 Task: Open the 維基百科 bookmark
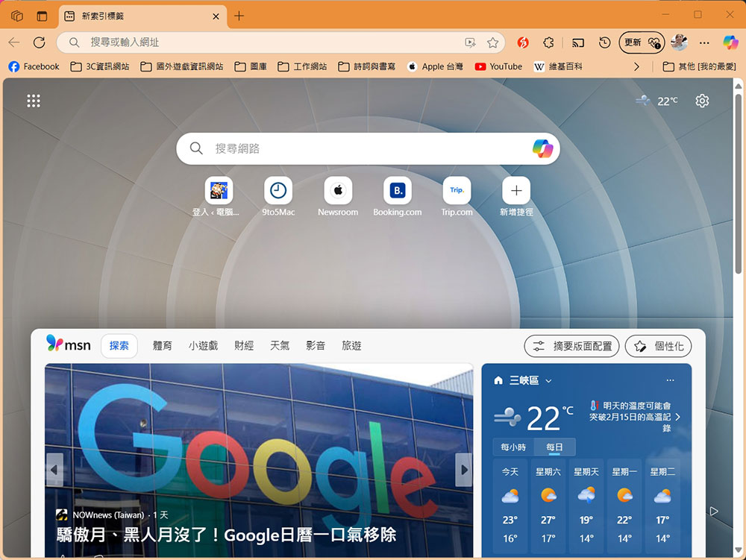tap(558, 66)
